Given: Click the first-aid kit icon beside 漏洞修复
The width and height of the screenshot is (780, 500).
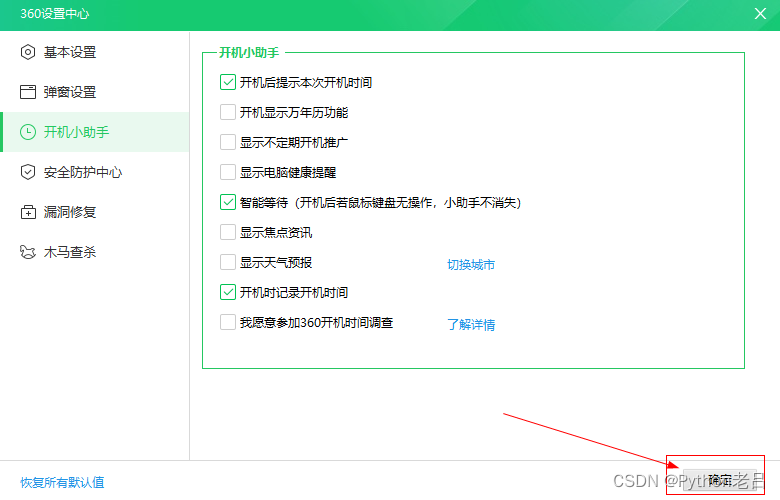Looking at the screenshot, I should 28,212.
